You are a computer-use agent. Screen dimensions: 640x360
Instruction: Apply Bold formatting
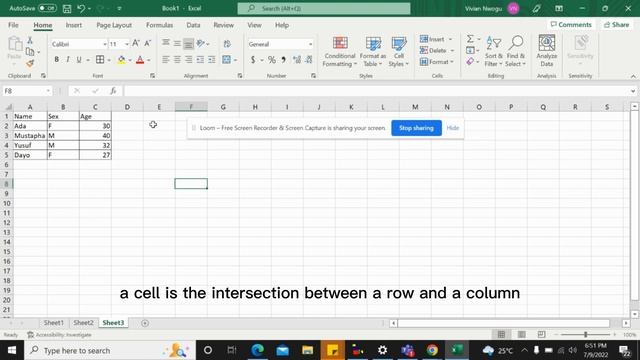56,60
